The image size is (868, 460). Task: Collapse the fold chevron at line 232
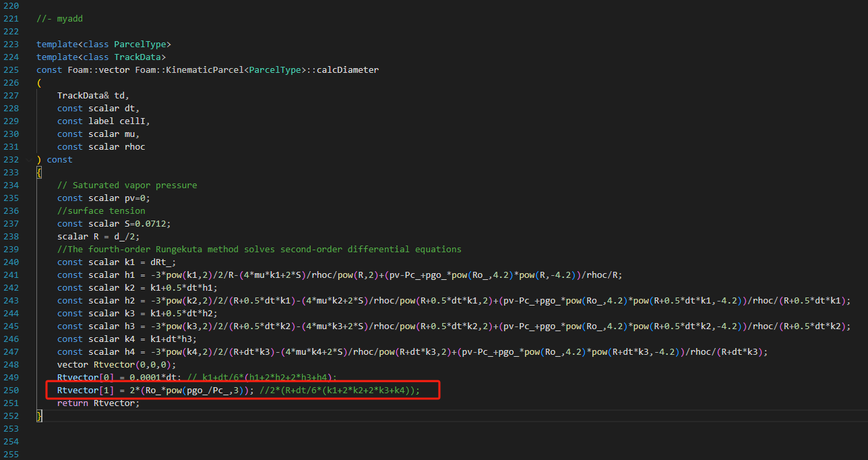tap(30, 160)
